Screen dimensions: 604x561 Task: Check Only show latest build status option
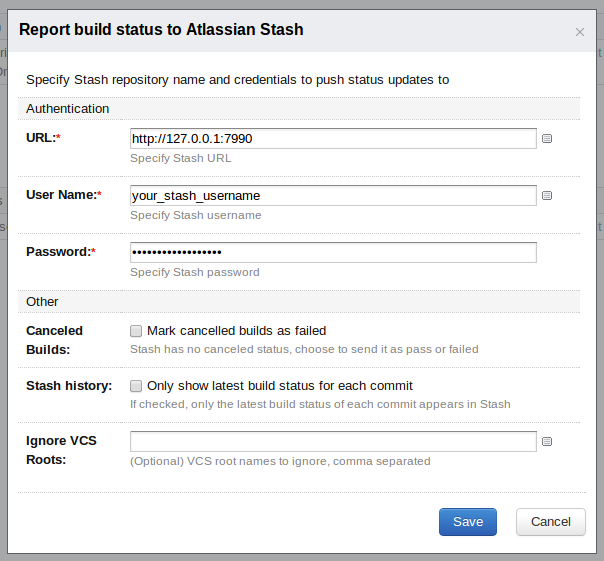(136, 386)
